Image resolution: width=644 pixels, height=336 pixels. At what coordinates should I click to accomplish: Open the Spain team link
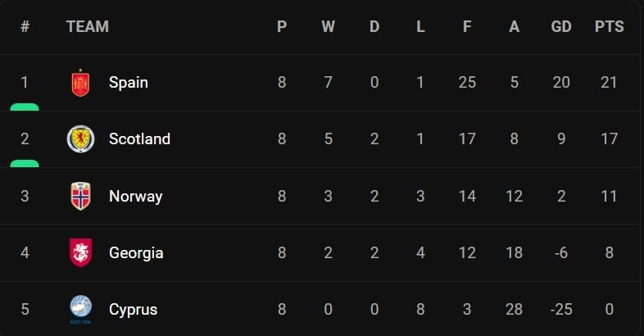click(129, 83)
